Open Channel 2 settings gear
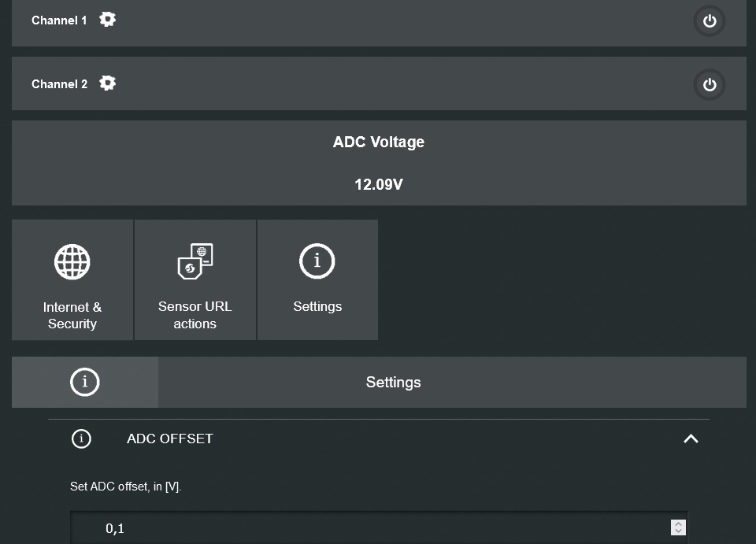The height and width of the screenshot is (544, 756). click(x=108, y=83)
